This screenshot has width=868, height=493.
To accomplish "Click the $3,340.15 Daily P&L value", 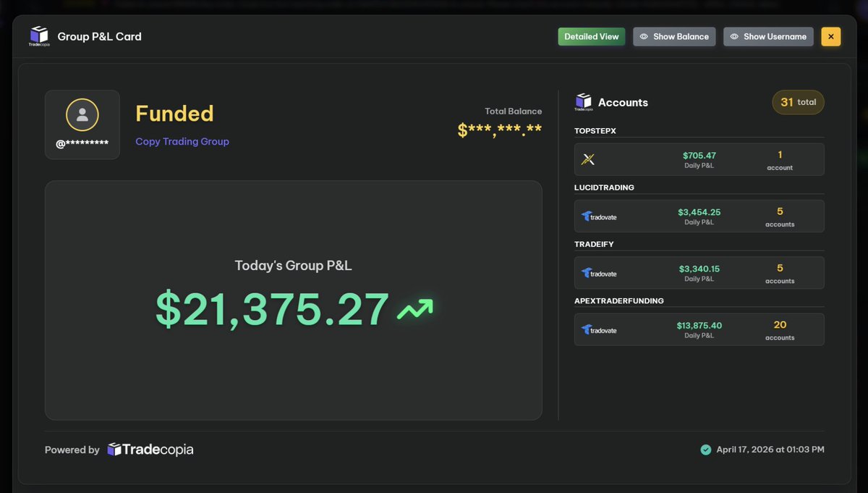I will [699, 269].
